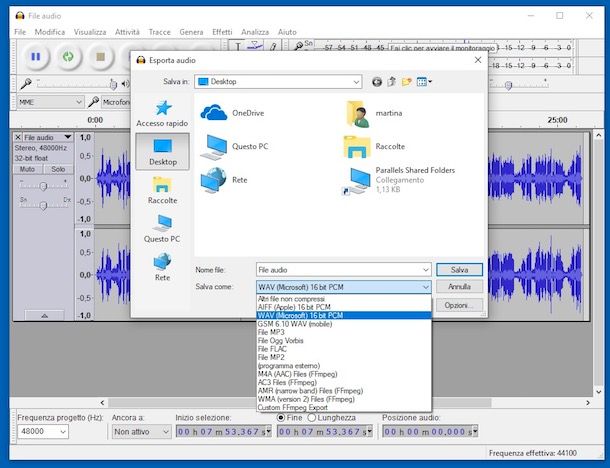Close the Esporta audio dialog
Screen dimensions: 610x468
478,60
